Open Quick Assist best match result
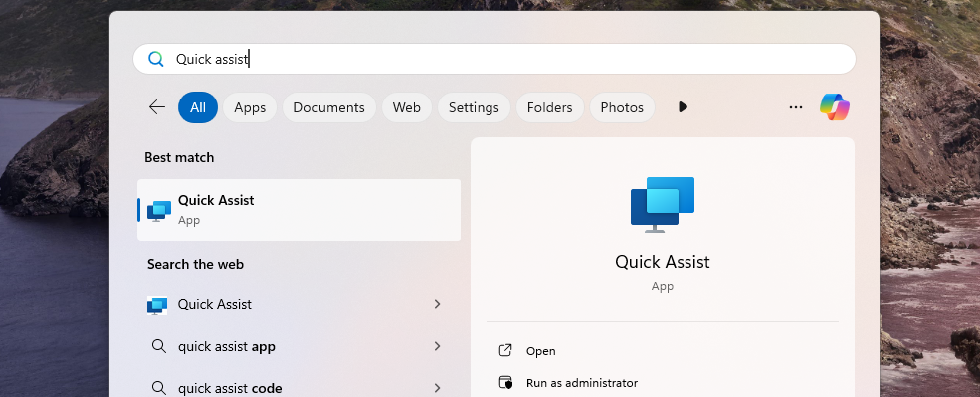 click(x=298, y=210)
